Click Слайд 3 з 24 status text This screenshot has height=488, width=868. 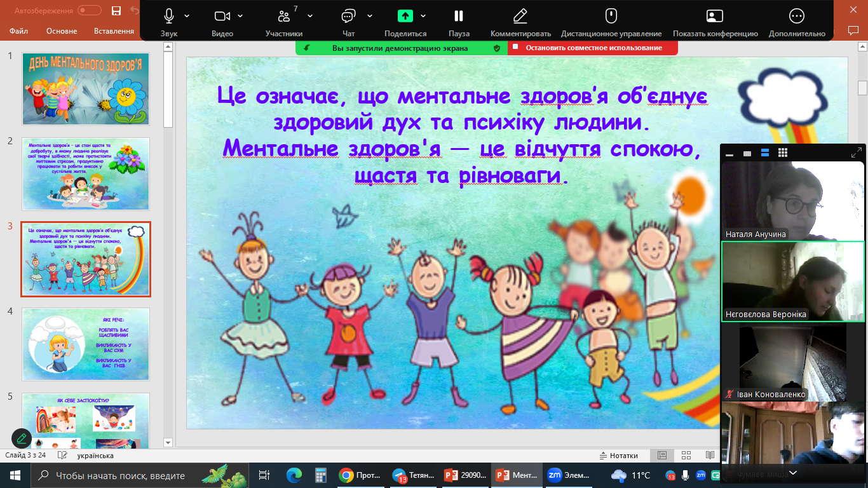coord(26,456)
